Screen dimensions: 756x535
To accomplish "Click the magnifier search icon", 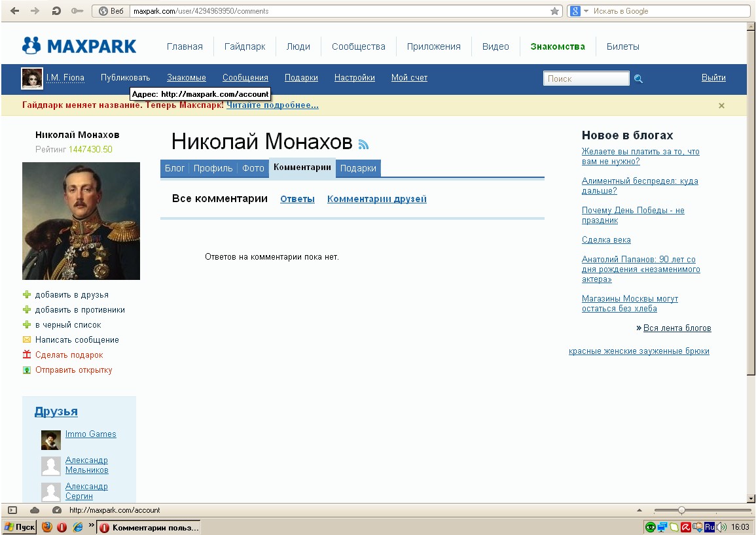I will pyautogui.click(x=638, y=78).
